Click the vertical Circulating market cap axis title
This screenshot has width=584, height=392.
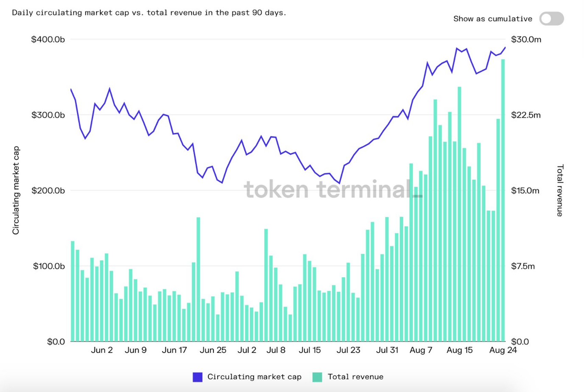click(x=16, y=190)
